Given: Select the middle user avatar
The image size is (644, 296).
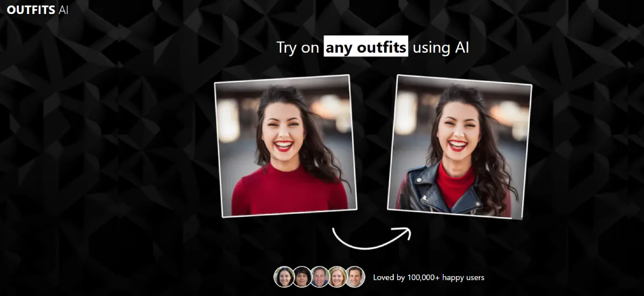Looking at the screenshot, I should pyautogui.click(x=320, y=277).
